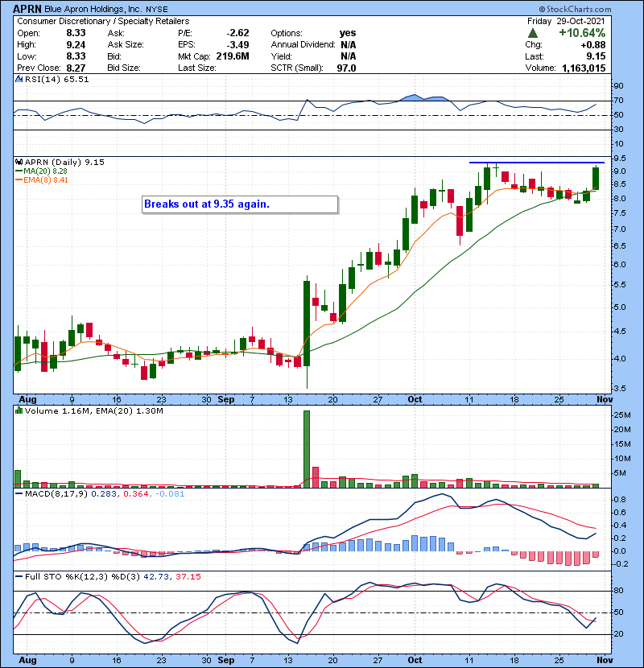Select the High price value 9.24
Screen dimensions: 644x668
pos(76,45)
